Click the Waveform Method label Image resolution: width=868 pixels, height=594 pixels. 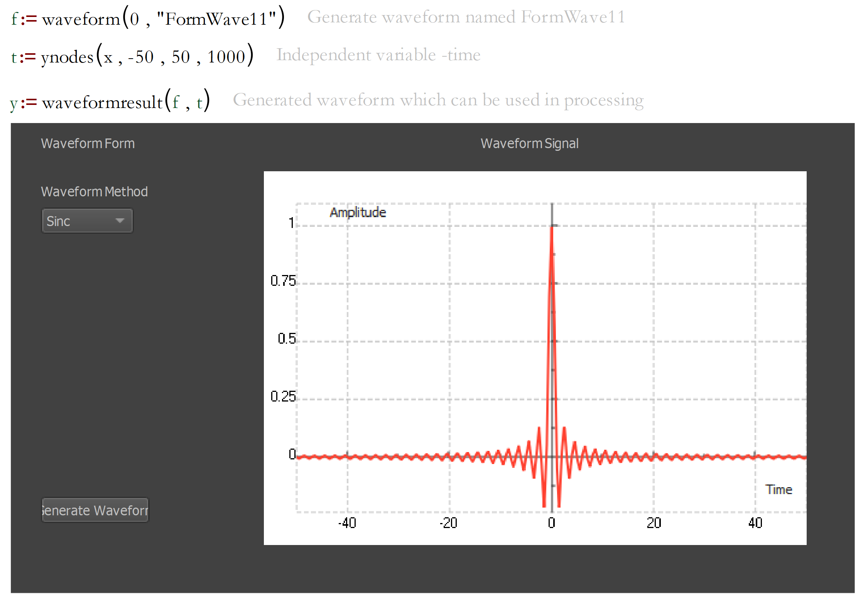click(x=94, y=191)
